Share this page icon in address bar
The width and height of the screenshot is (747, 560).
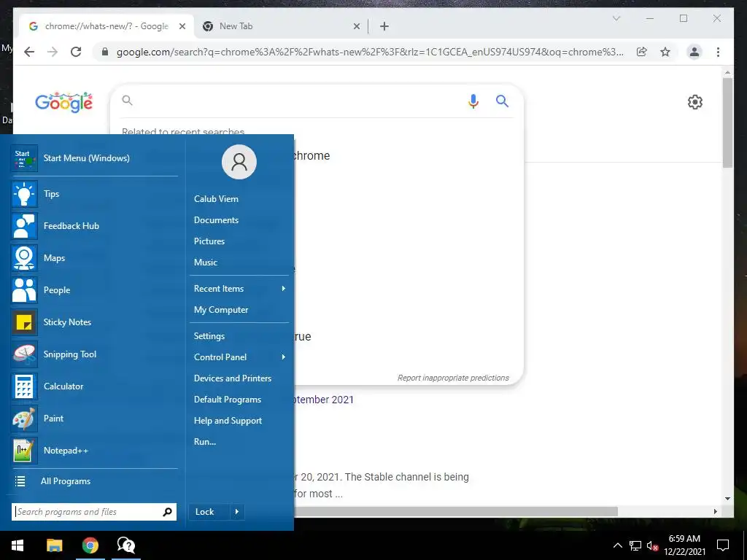(x=642, y=52)
